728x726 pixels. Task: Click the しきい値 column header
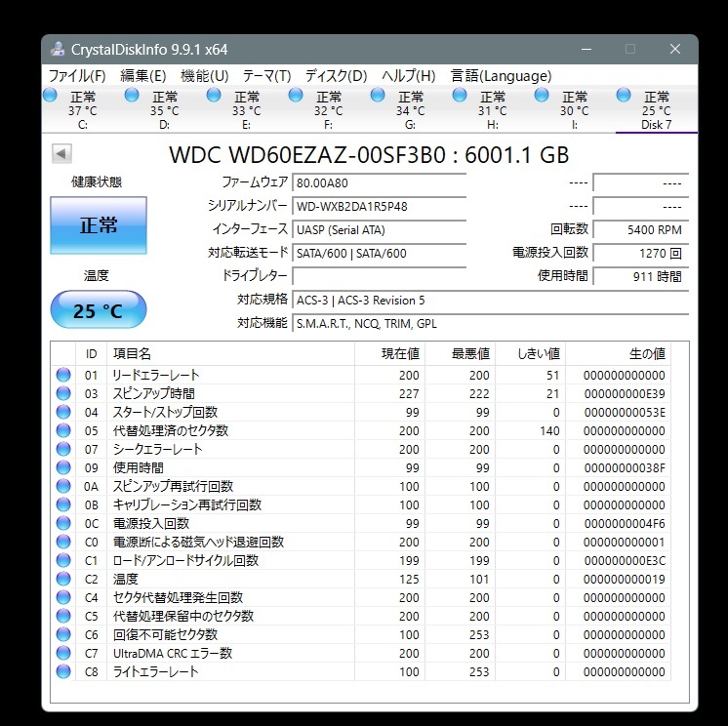click(531, 353)
